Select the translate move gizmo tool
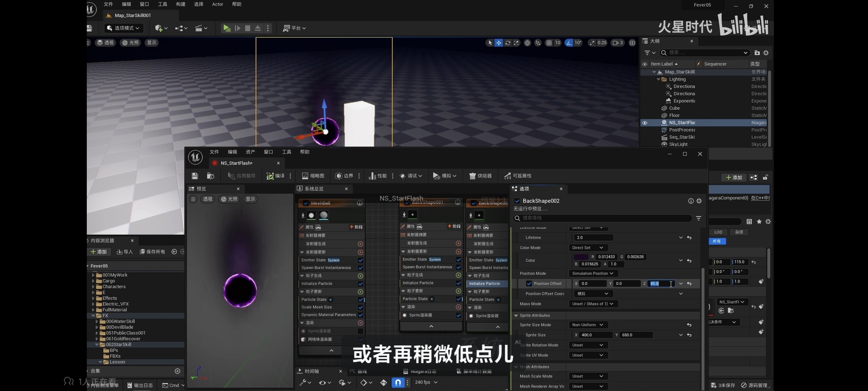Image resolution: width=868 pixels, height=391 pixels. tap(499, 43)
